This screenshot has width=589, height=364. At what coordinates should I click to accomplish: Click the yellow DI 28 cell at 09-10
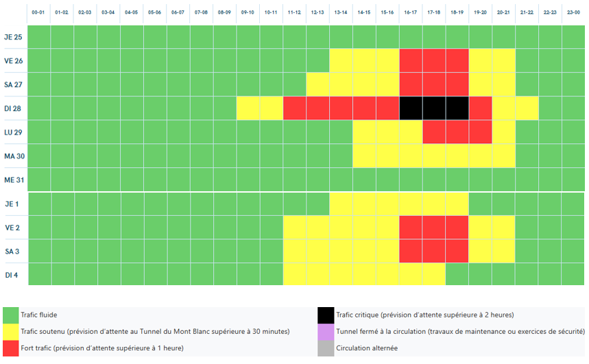248,108
